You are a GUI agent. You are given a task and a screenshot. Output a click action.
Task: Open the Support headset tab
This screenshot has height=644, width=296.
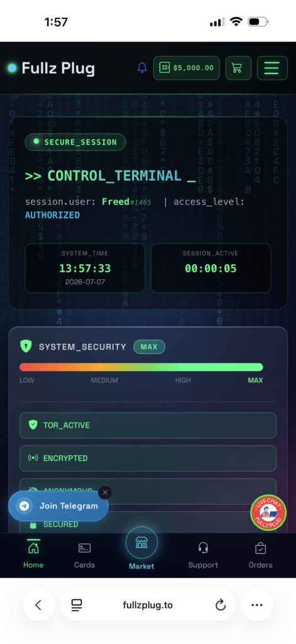point(203,555)
